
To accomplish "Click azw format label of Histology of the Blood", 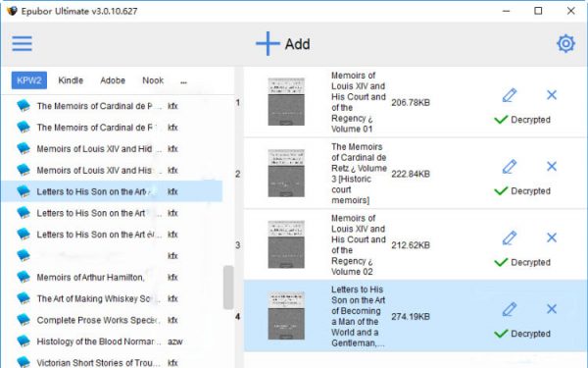I will (175, 342).
